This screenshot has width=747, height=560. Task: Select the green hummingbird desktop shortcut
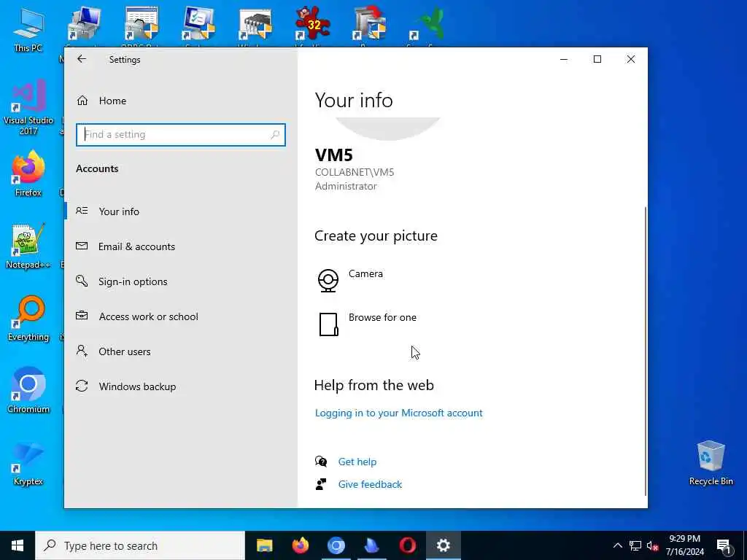(427, 24)
